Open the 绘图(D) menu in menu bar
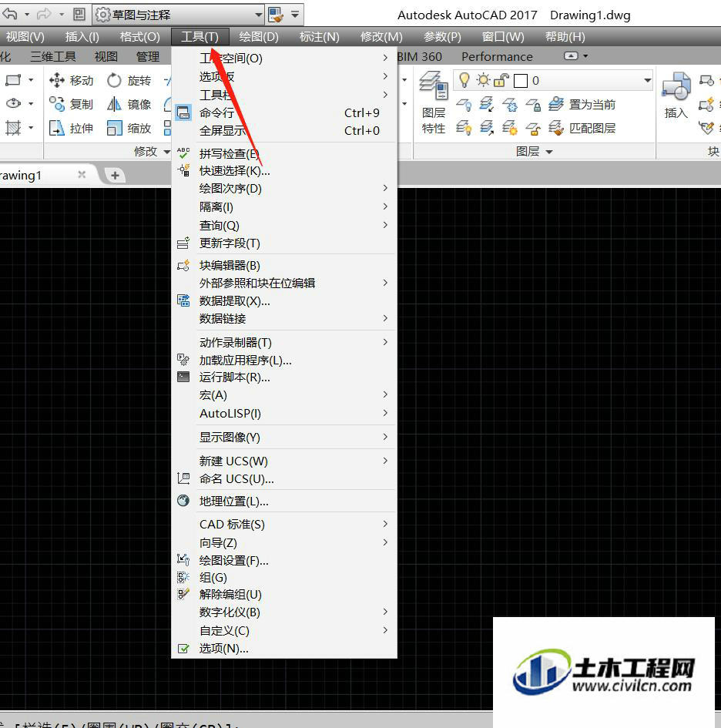 click(x=259, y=37)
